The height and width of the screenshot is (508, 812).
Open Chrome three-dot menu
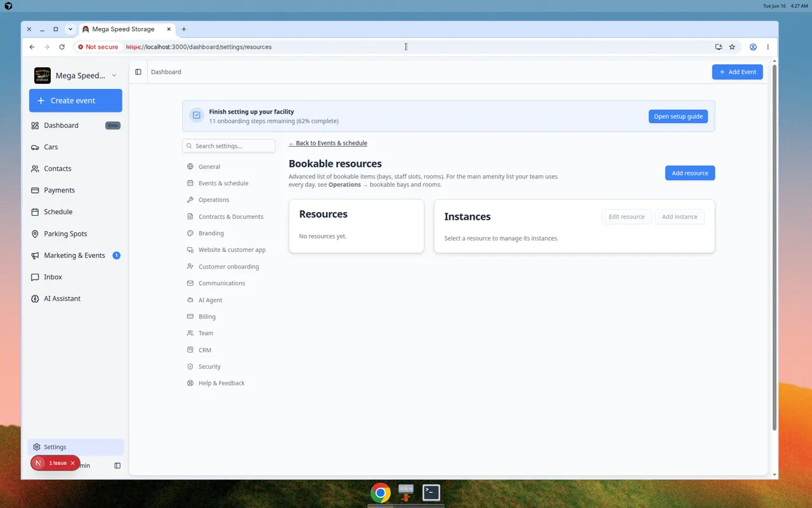point(768,47)
